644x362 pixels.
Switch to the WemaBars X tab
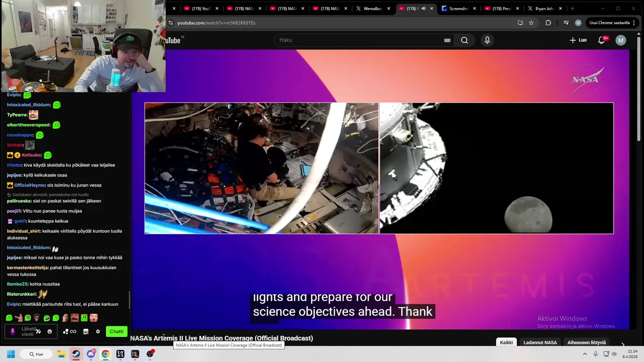pos(373,9)
